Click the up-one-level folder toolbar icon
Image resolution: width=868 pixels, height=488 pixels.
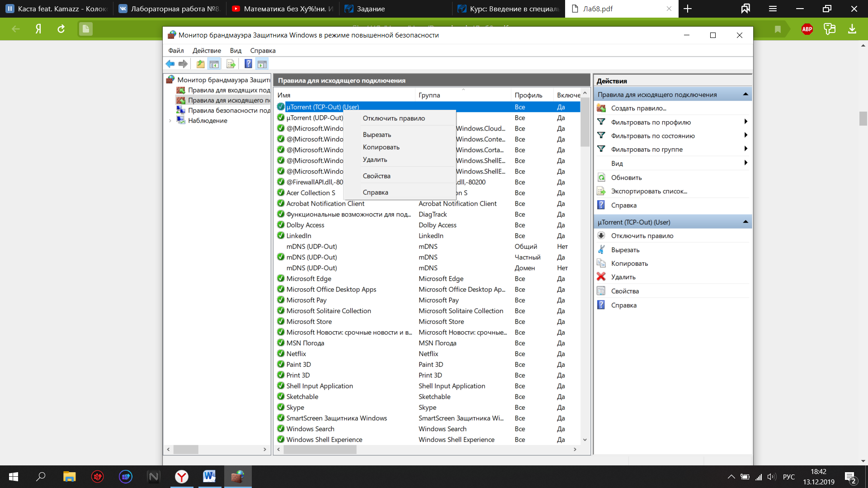click(x=200, y=64)
